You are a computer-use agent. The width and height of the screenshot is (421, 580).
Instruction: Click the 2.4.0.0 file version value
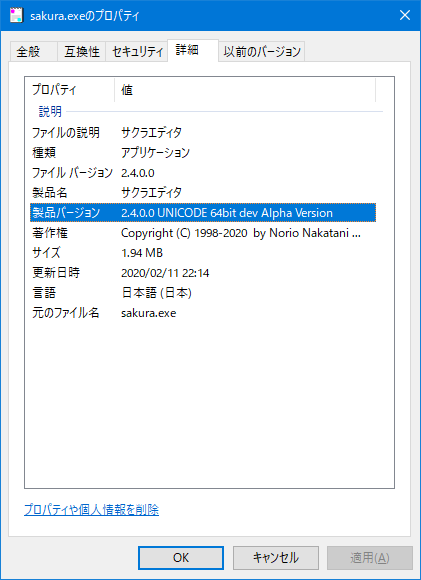click(x=138, y=173)
